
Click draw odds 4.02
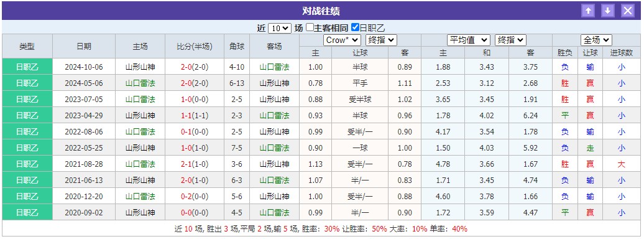click(487, 116)
